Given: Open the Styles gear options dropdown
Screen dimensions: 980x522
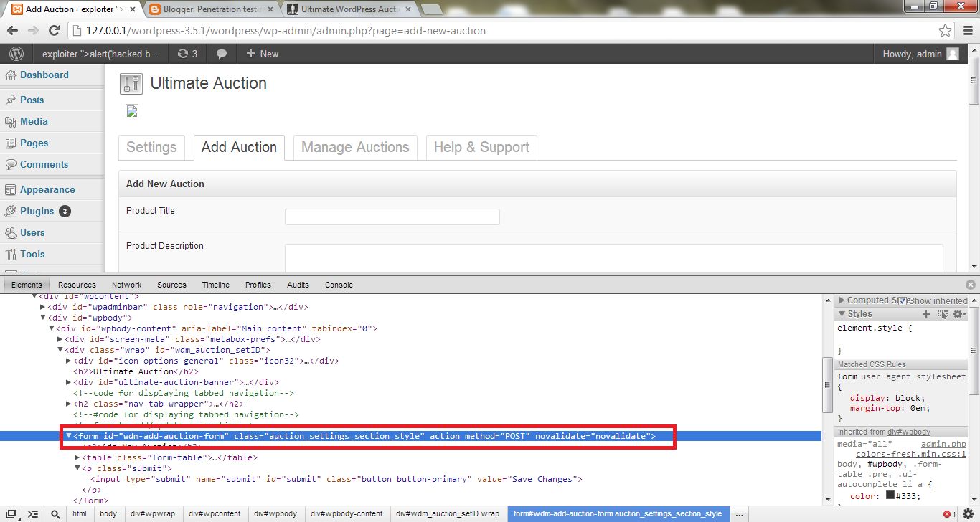Looking at the screenshot, I should point(959,314).
